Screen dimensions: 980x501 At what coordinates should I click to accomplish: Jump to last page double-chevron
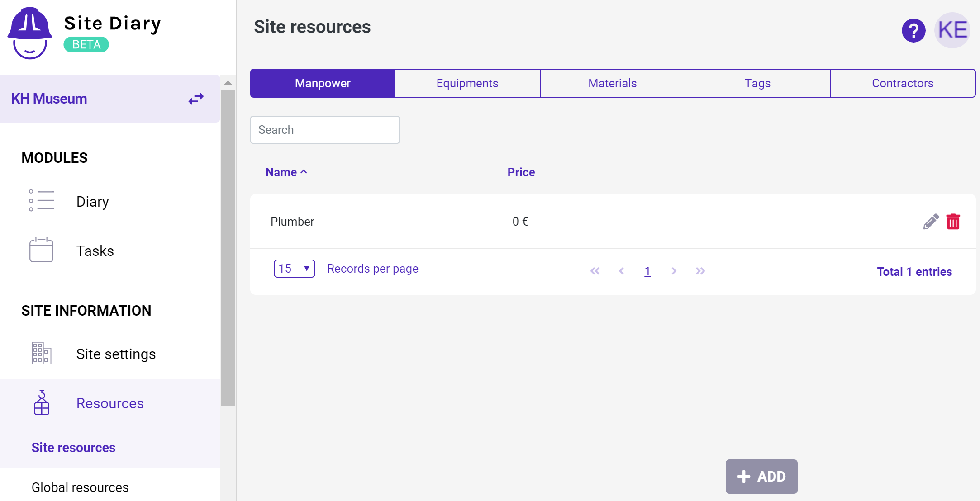click(x=700, y=271)
